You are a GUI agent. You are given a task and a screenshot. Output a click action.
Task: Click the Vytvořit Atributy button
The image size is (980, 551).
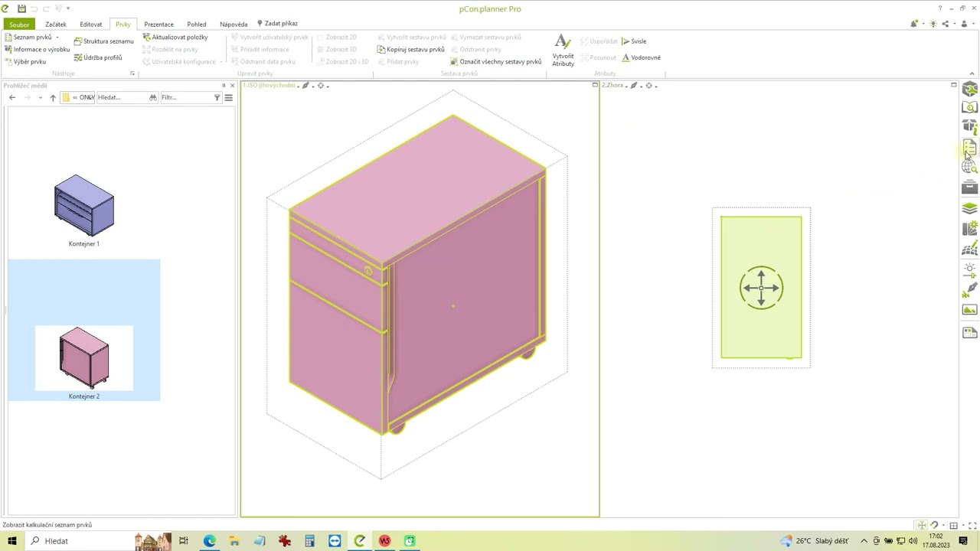click(563, 50)
